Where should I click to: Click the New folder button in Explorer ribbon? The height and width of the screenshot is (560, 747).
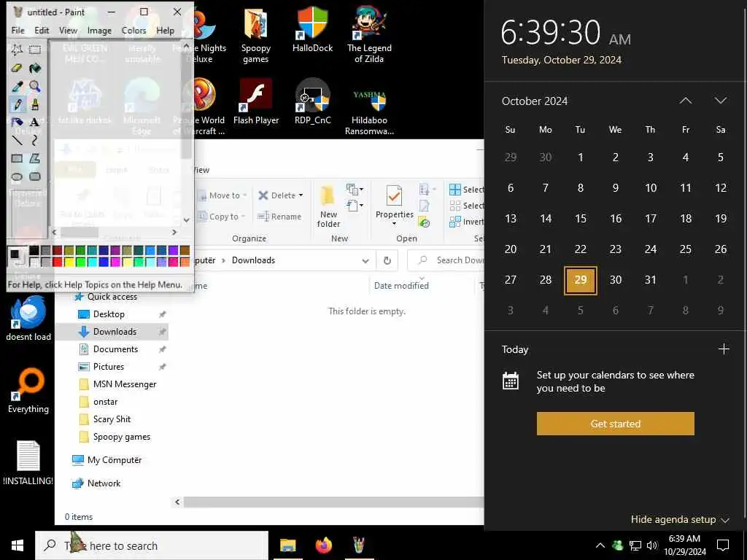coord(328,206)
